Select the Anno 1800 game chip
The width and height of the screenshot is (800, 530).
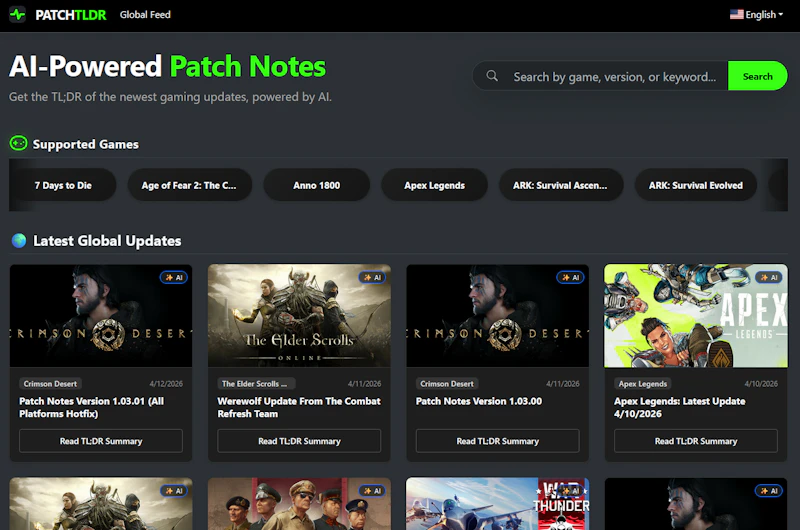[x=316, y=185]
